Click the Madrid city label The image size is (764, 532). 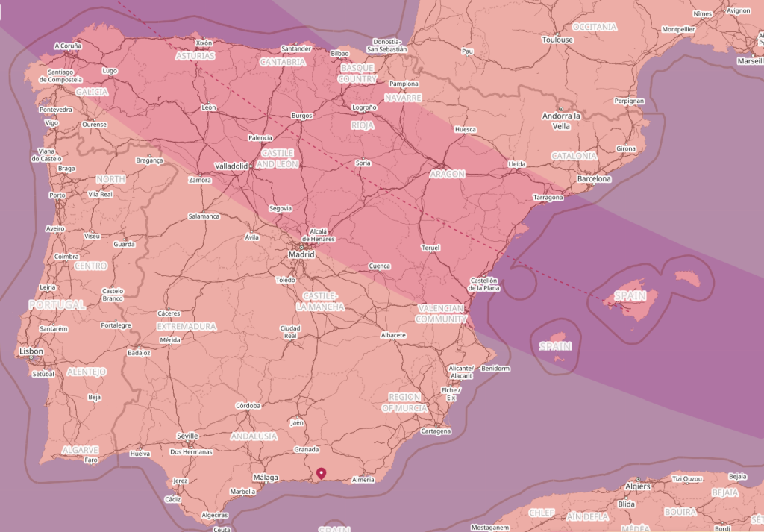click(302, 255)
